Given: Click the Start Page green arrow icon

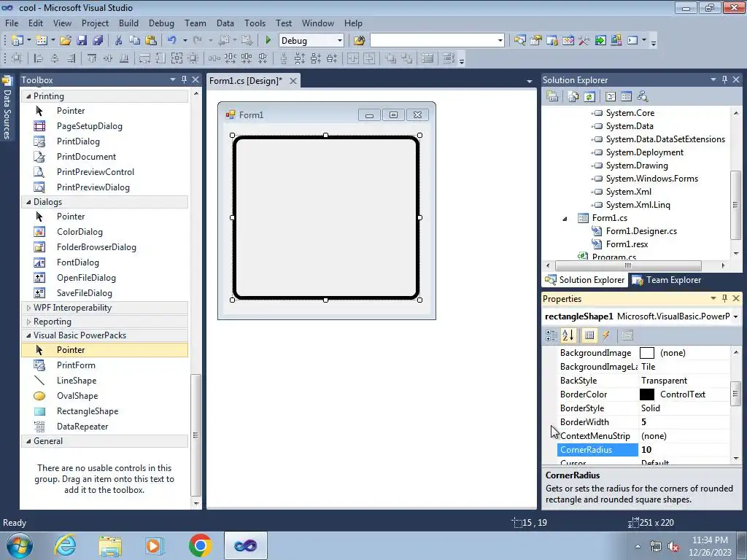Looking at the screenshot, I should click(x=600, y=41).
